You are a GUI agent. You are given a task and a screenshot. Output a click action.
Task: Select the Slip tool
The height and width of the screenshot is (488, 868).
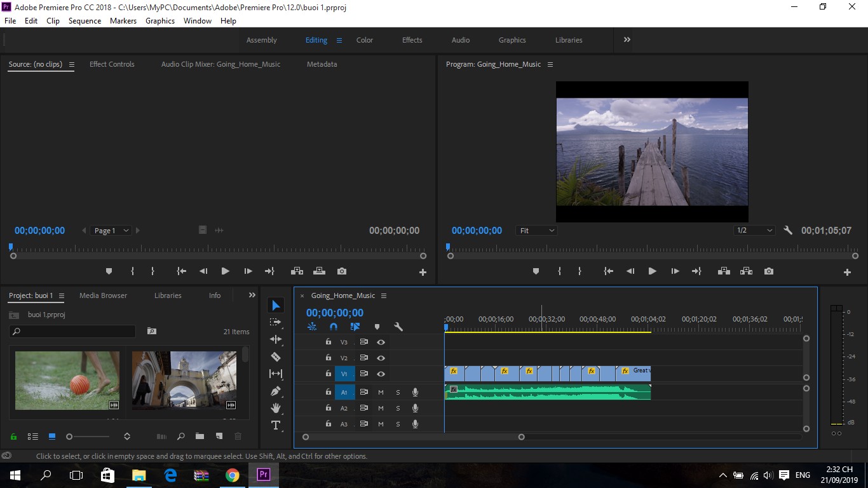pos(276,374)
